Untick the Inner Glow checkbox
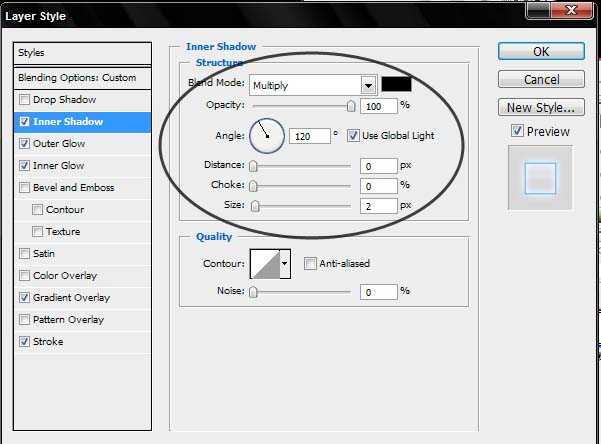Screen dimensions: 601x444 pyautogui.click(x=24, y=166)
